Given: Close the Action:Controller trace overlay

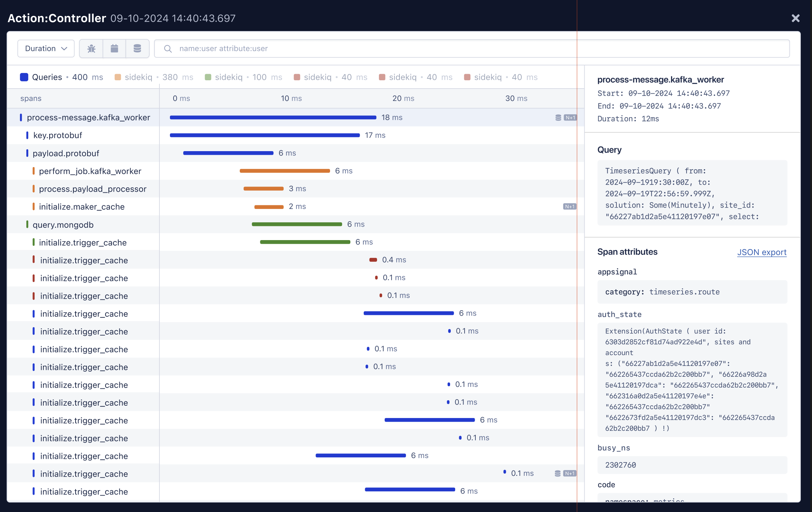Looking at the screenshot, I should [795, 18].
